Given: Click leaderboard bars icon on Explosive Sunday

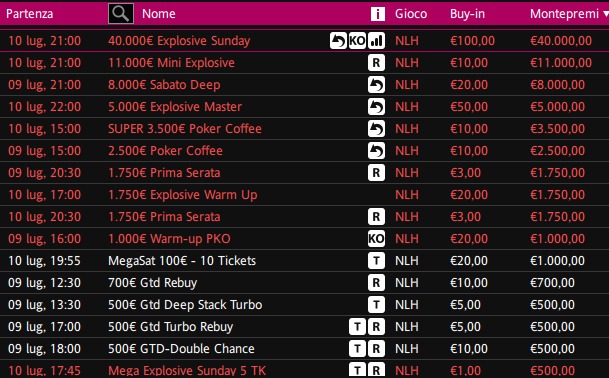Looking at the screenshot, I should (x=376, y=40).
